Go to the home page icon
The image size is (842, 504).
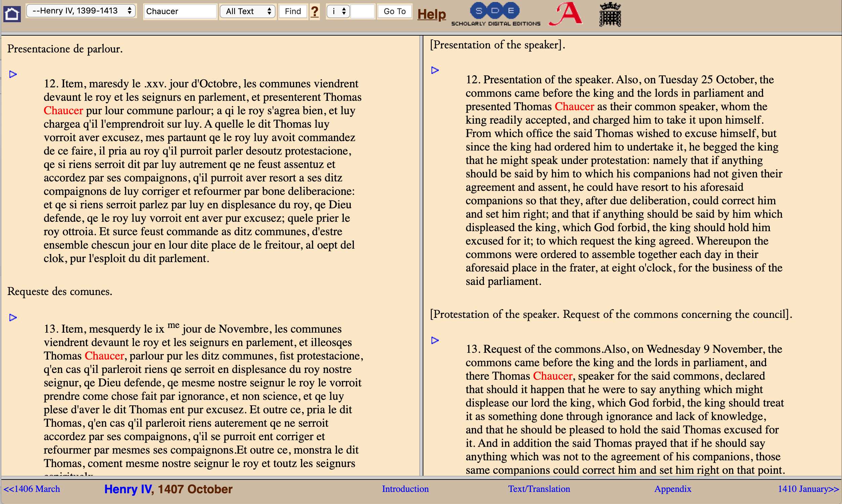coord(12,14)
